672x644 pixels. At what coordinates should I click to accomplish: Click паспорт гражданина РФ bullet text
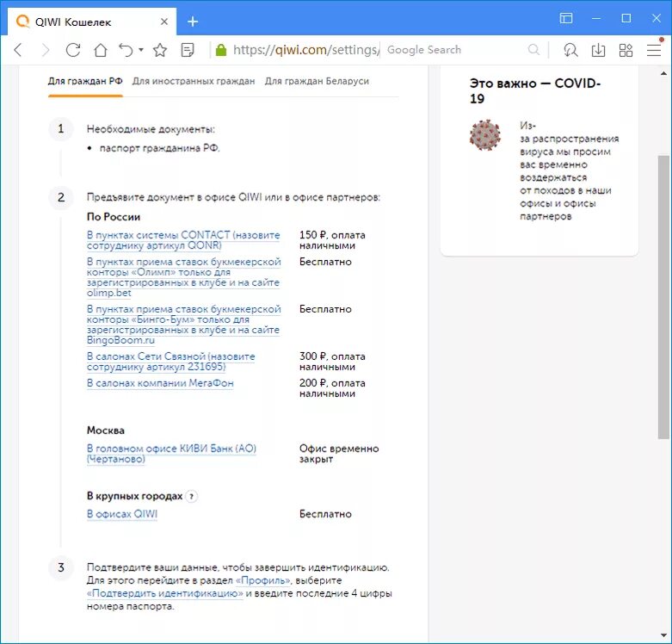[x=159, y=148]
